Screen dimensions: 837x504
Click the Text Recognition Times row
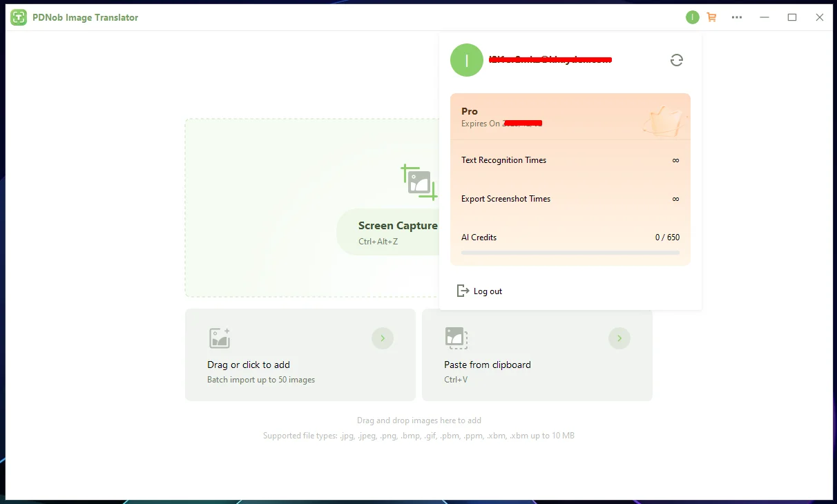pyautogui.click(x=570, y=160)
